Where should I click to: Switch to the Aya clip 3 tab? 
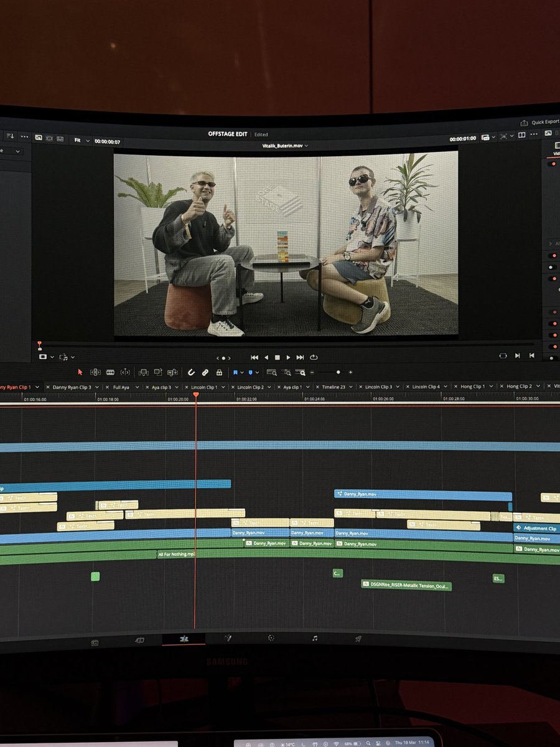coord(161,387)
